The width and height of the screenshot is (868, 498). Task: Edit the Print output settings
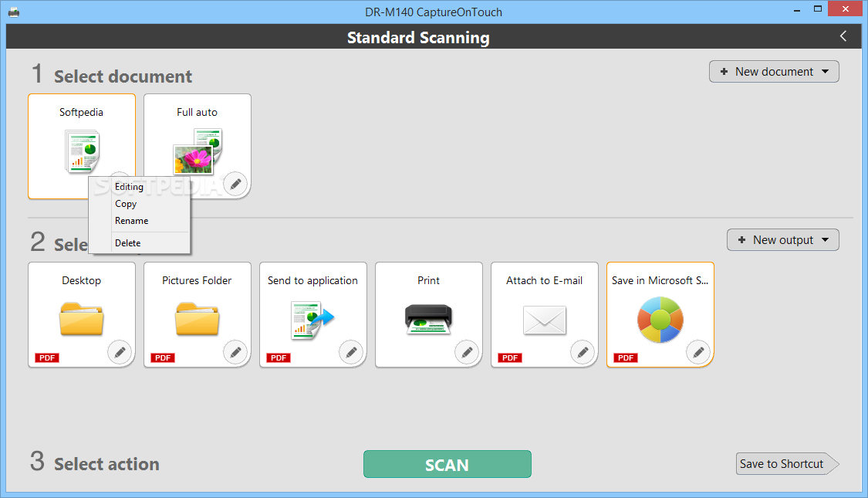tap(467, 352)
